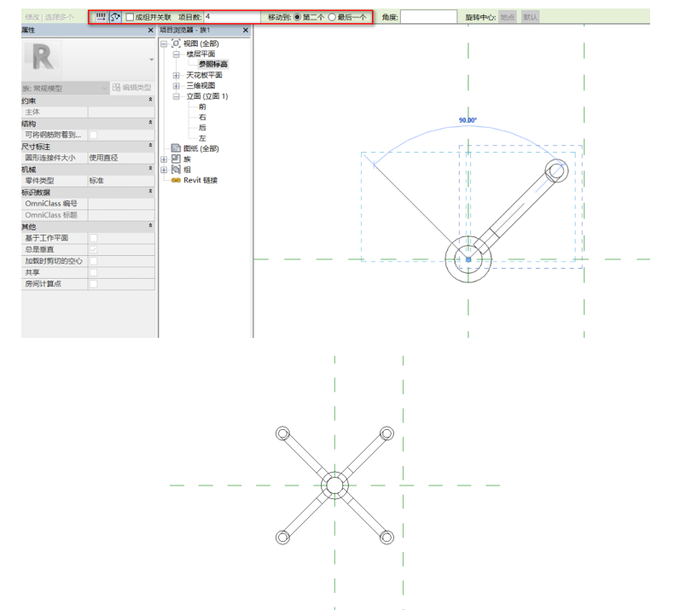Click the rotation center point in drawing
The height and width of the screenshot is (616, 680).
(468, 259)
